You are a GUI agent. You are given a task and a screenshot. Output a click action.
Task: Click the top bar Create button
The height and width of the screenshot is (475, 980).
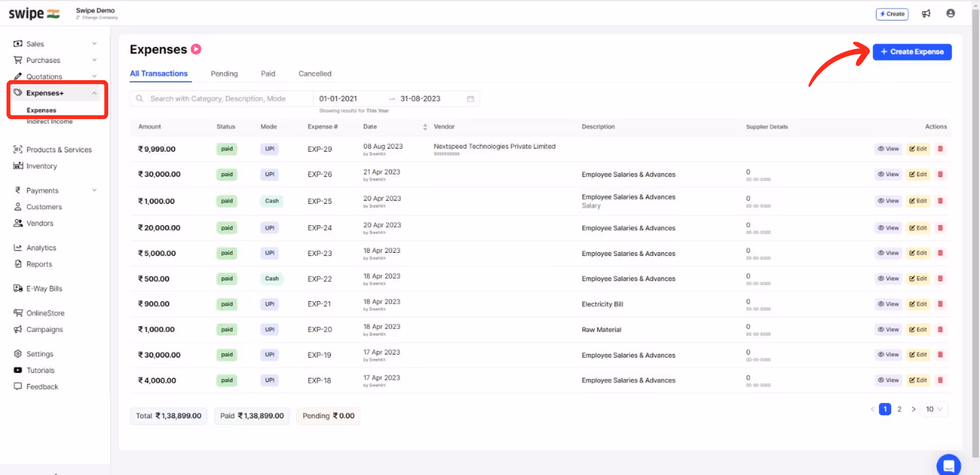click(892, 14)
